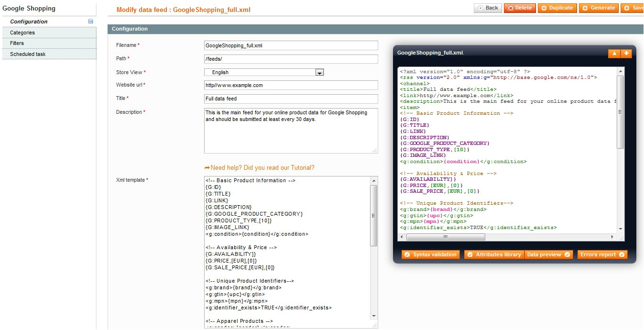The image size is (644, 330).
Task: Click the checkmark icon on Errors report button
Action: click(622, 254)
